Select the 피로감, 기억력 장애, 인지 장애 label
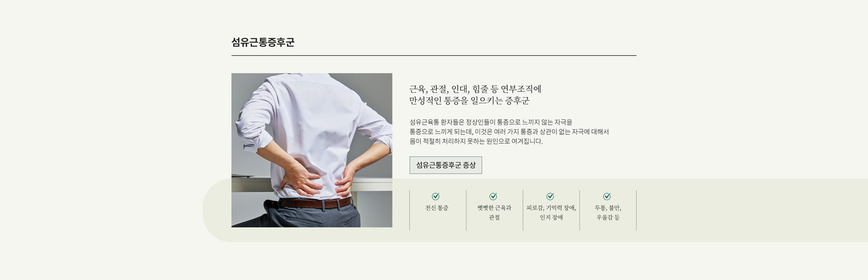 click(x=551, y=213)
